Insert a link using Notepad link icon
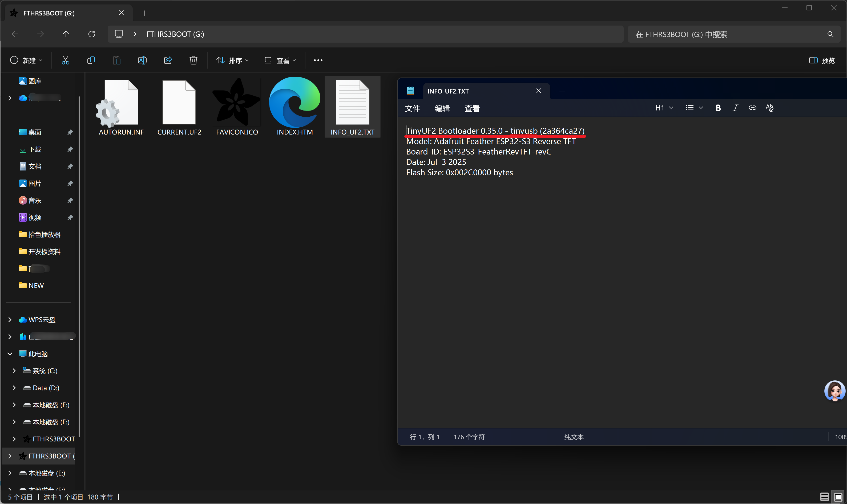847x504 pixels. [752, 108]
